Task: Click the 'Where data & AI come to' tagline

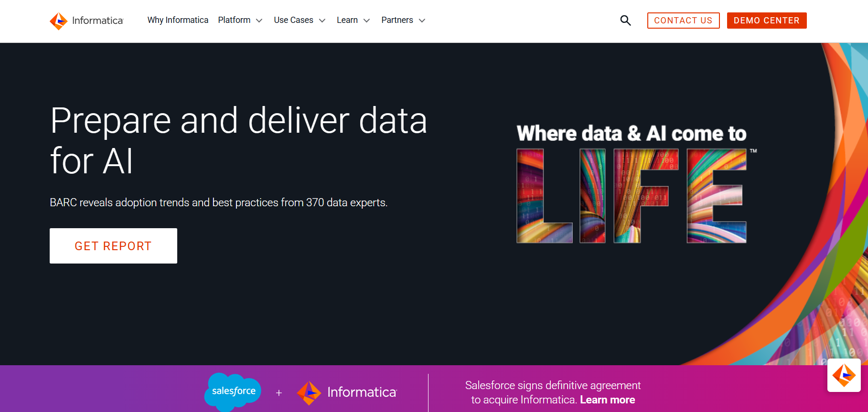Action: click(632, 133)
